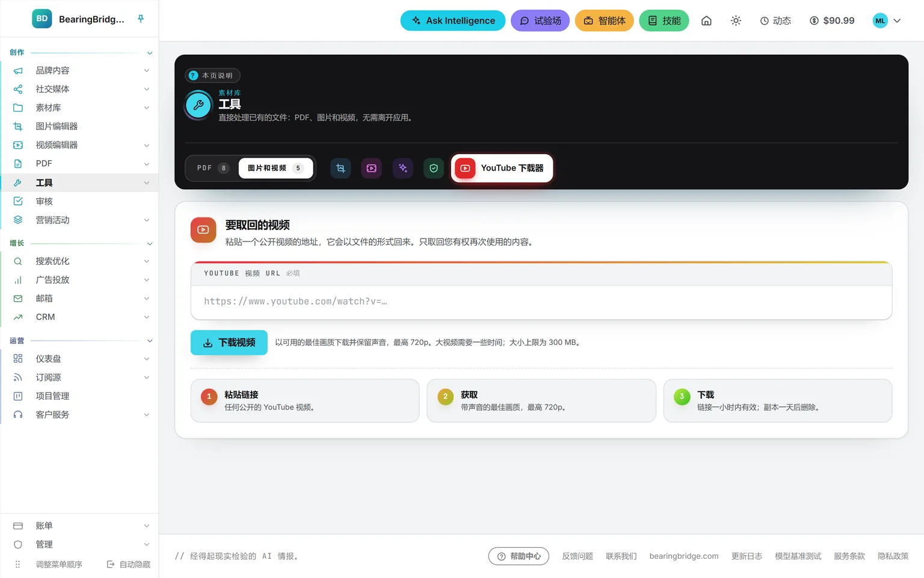Viewport: 924px width, 578px height.
Task: Select YouTube 下载器 tool
Action: [x=502, y=168]
